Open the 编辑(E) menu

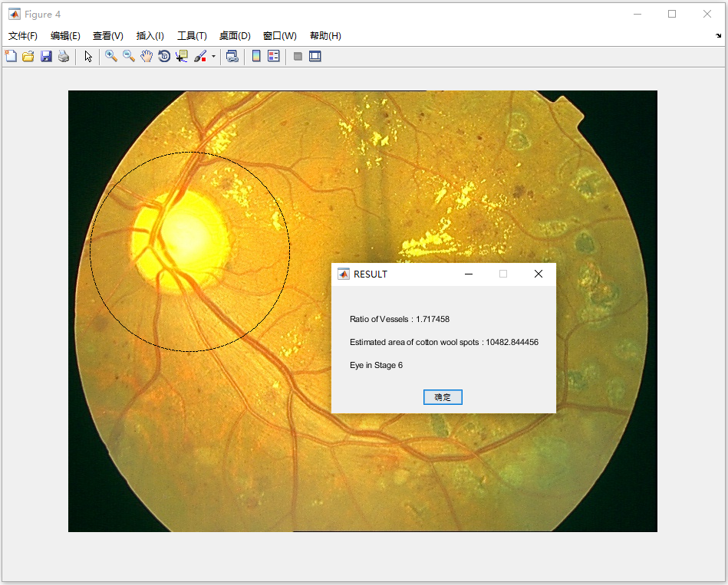tap(65, 36)
